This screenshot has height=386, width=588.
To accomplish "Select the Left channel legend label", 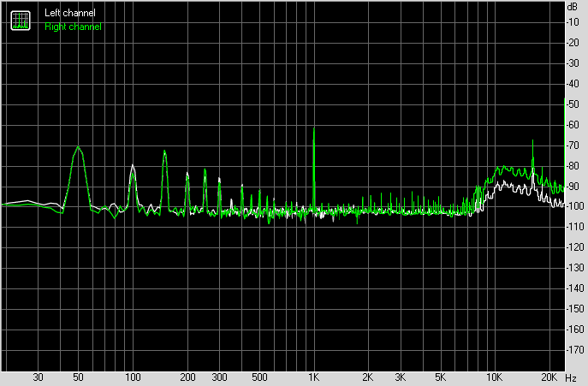I will point(70,13).
